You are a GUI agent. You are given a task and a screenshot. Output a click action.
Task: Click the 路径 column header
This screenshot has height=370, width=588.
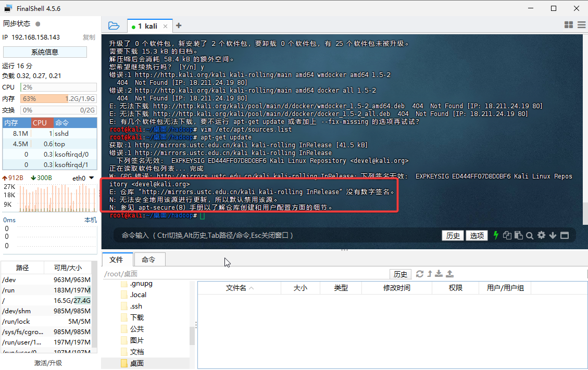22,267
